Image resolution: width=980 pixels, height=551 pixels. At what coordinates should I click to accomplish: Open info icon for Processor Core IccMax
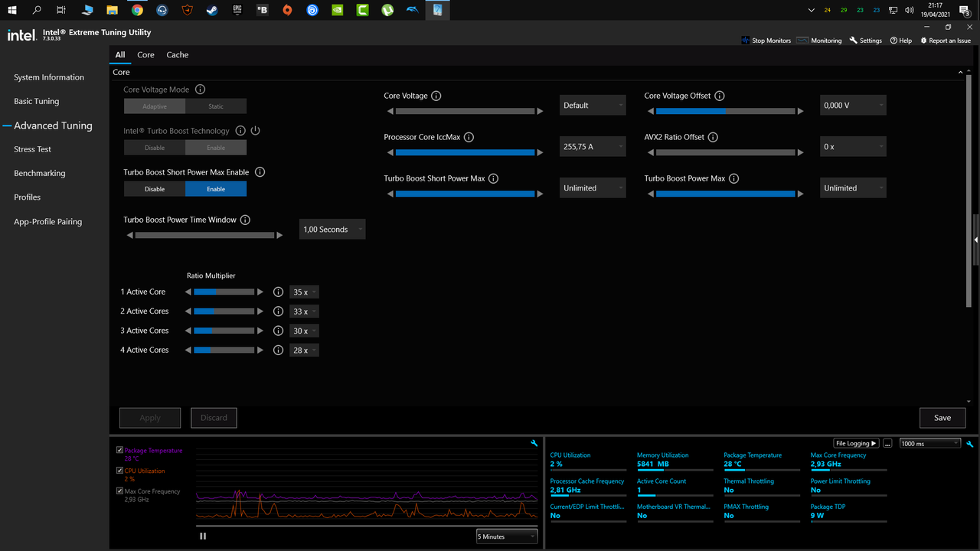[469, 137]
